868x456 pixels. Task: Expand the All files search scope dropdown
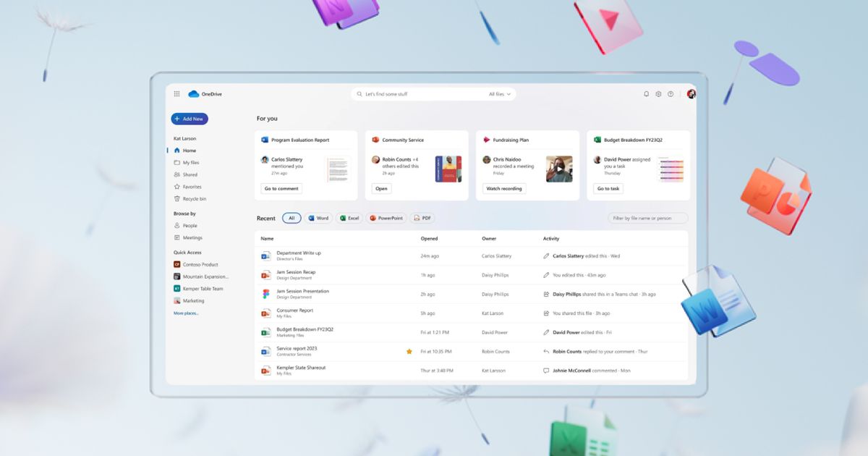500,94
